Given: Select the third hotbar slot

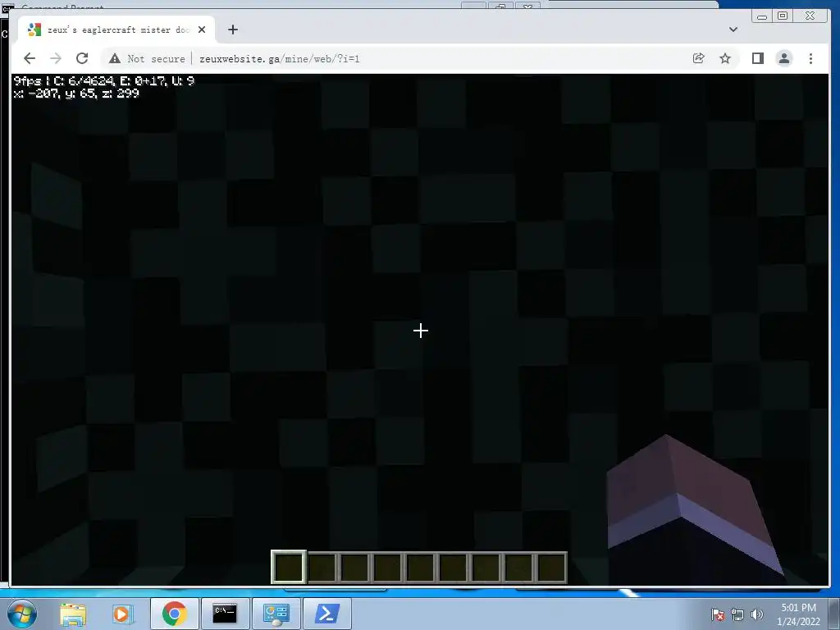Looking at the screenshot, I should [x=355, y=567].
